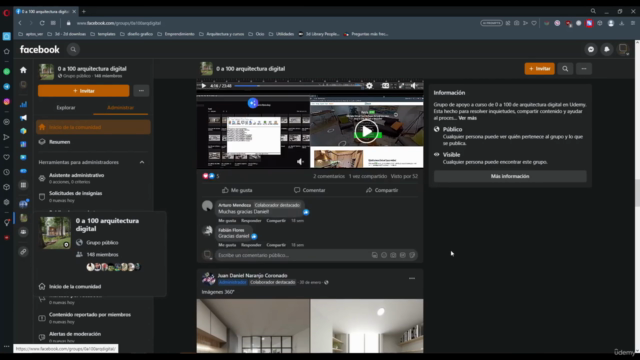
Task: Open the Arquitectura y cursos bookmarks folder
Action: [221, 34]
